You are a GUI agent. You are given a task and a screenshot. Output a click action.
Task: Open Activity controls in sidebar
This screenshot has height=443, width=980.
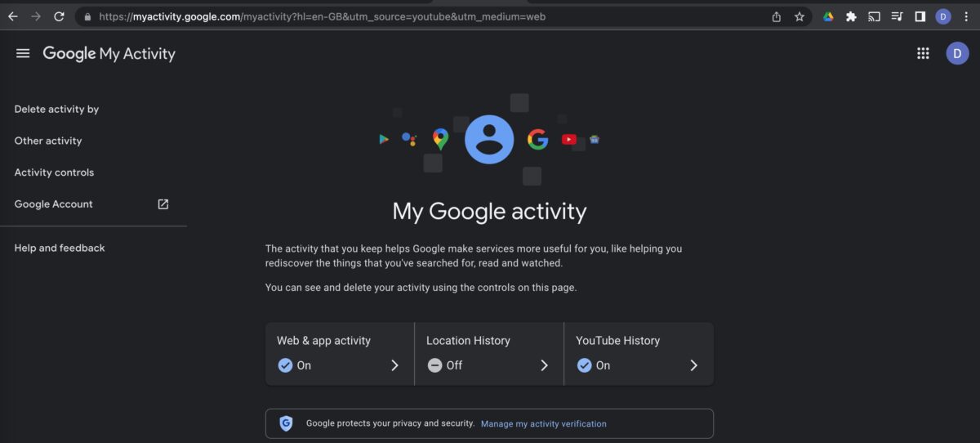[x=54, y=172]
